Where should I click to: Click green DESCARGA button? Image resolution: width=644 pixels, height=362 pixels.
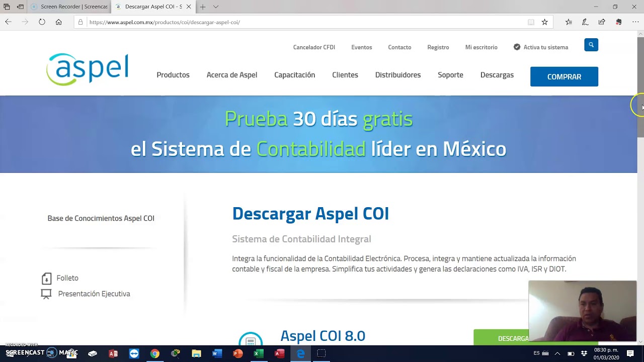[x=501, y=337]
